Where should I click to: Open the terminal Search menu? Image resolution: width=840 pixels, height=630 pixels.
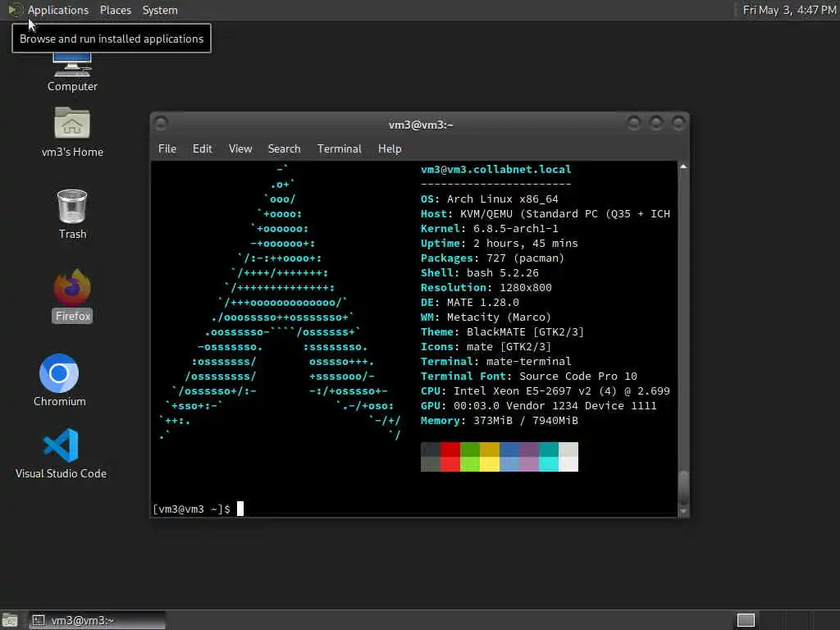click(x=284, y=149)
